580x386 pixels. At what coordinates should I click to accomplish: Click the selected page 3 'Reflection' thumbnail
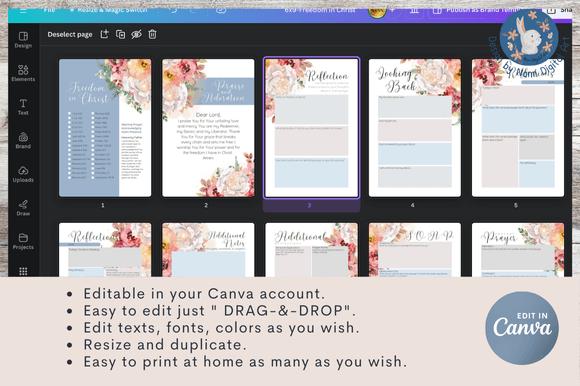click(x=311, y=128)
